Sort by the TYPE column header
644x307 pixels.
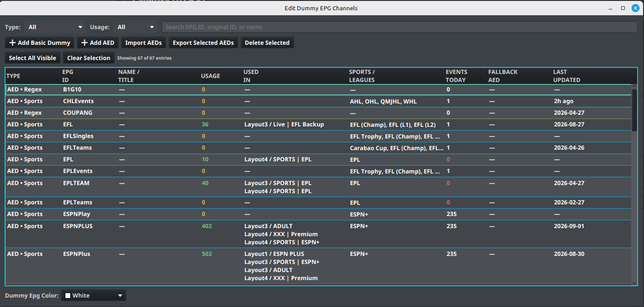pos(33,76)
